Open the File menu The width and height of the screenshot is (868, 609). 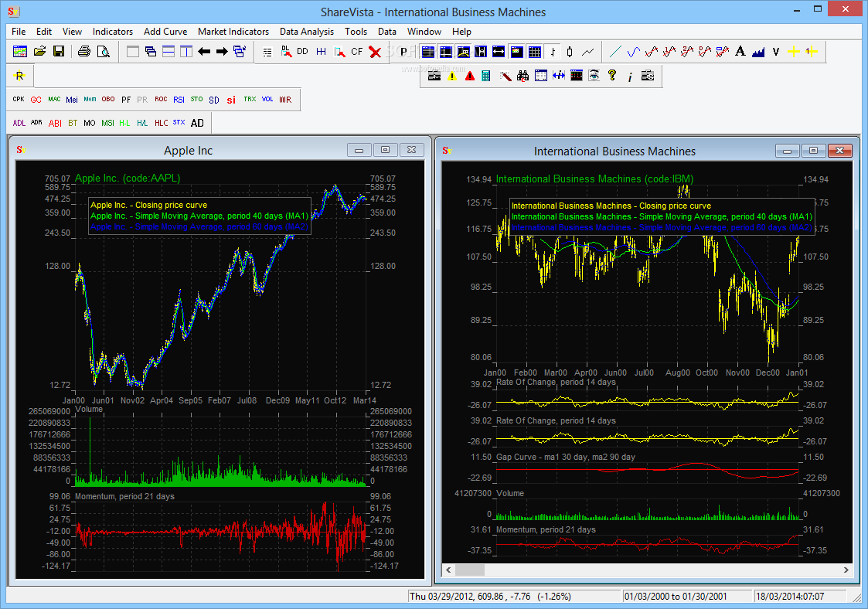[19, 32]
